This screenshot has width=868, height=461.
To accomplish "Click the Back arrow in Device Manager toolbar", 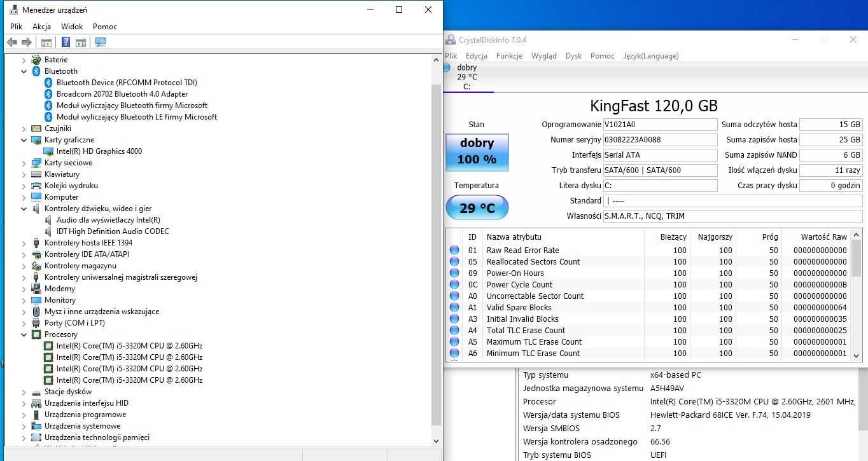I will coord(12,43).
